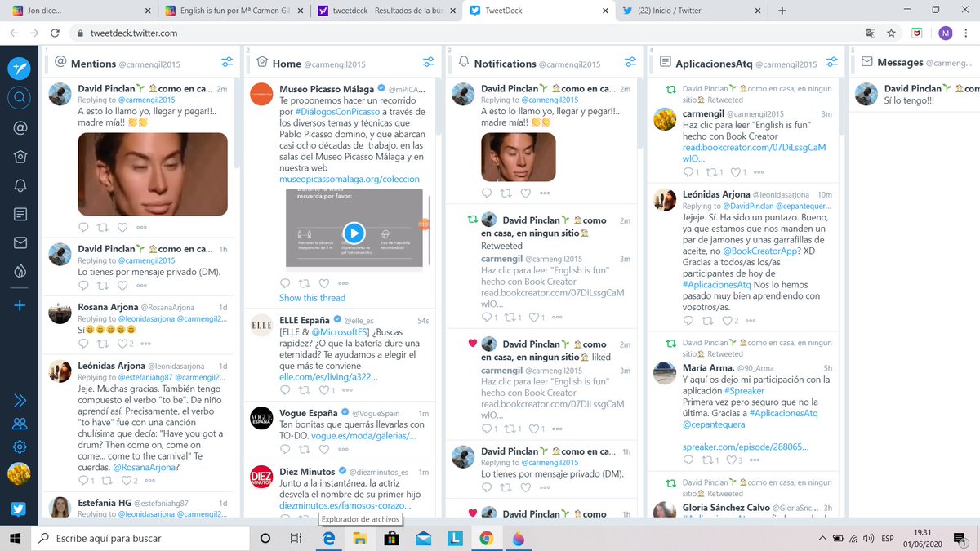The image size is (980, 551).
Task: Open Microsoft Edge from the taskbar
Action: 329,539
